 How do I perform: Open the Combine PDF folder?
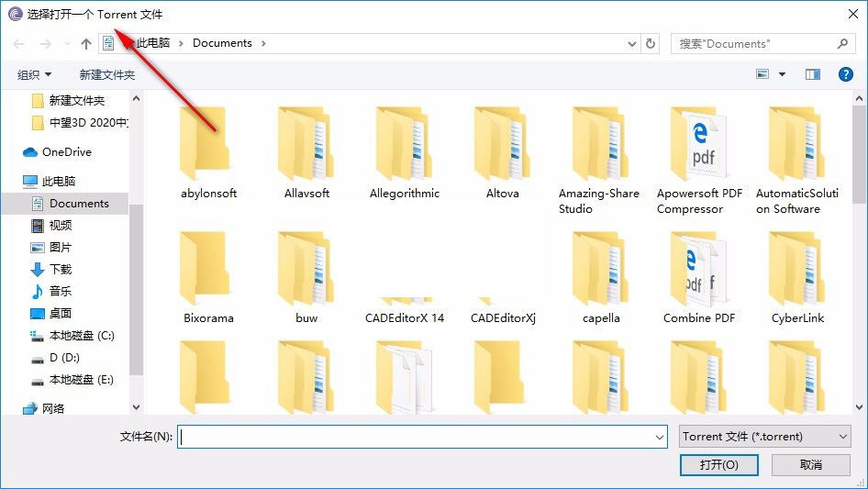(699, 277)
